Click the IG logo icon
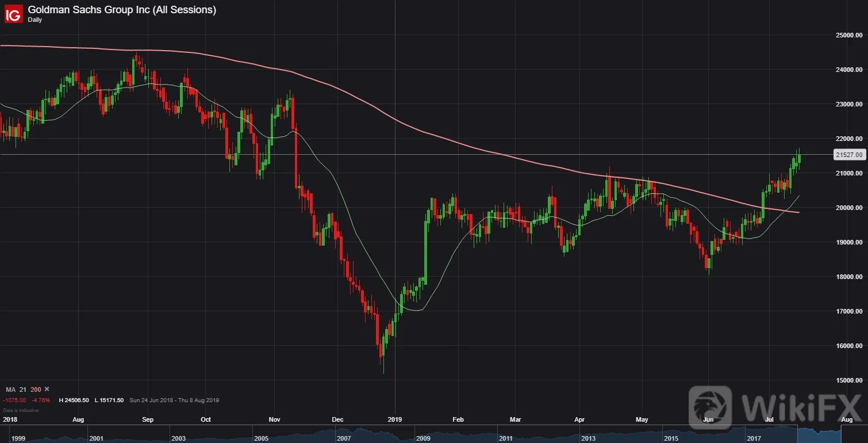Image resolution: width=868 pixels, height=443 pixels. tap(13, 14)
